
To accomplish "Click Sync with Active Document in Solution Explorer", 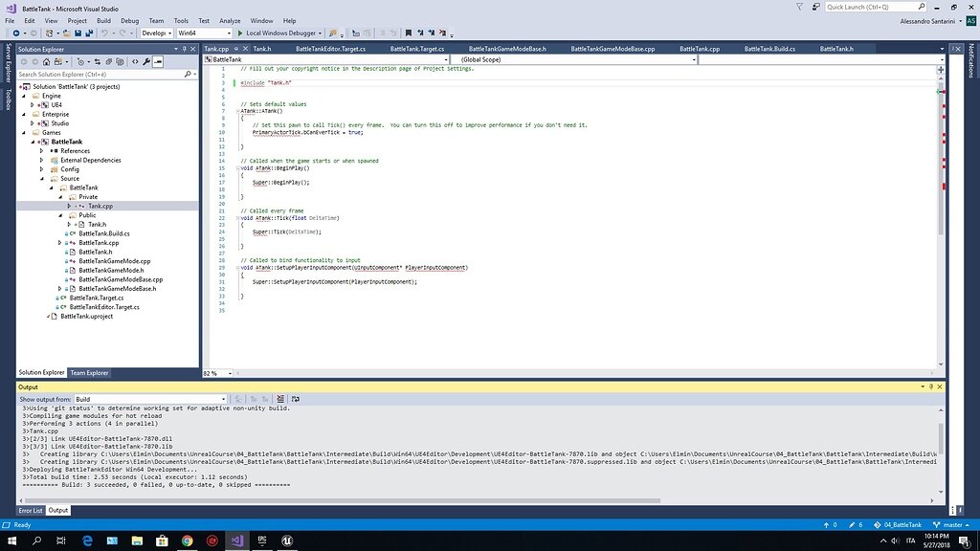I will [x=97, y=61].
